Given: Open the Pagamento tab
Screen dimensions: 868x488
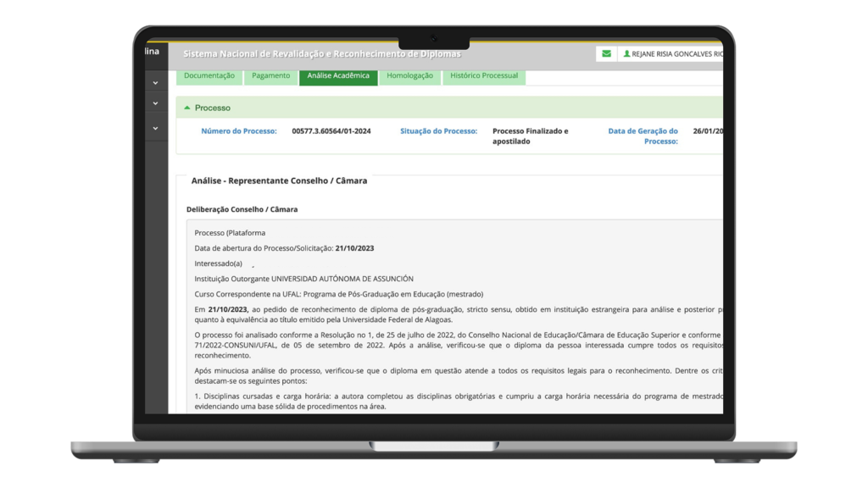Looking at the screenshot, I should pos(270,76).
